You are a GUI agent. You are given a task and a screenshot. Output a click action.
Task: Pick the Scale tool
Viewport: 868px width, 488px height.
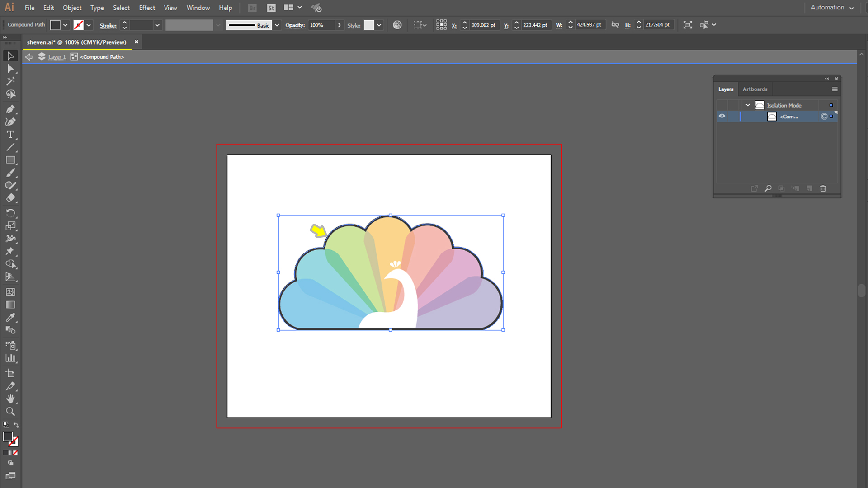[x=10, y=226]
